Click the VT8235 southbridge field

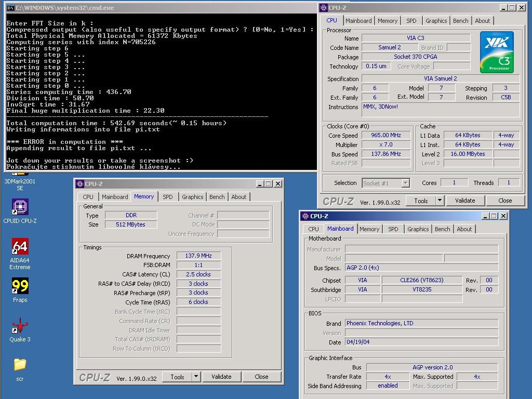coord(422,289)
